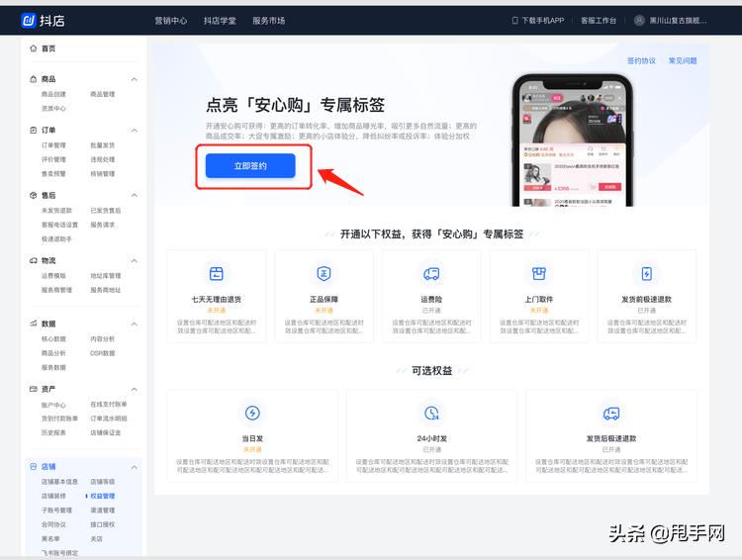Open 批量发货 in the sidebar

tap(103, 145)
